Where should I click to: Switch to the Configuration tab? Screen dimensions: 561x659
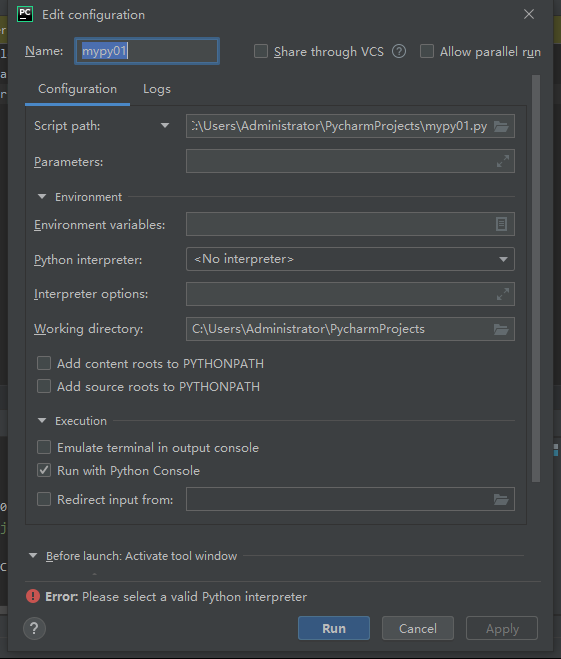coord(77,89)
